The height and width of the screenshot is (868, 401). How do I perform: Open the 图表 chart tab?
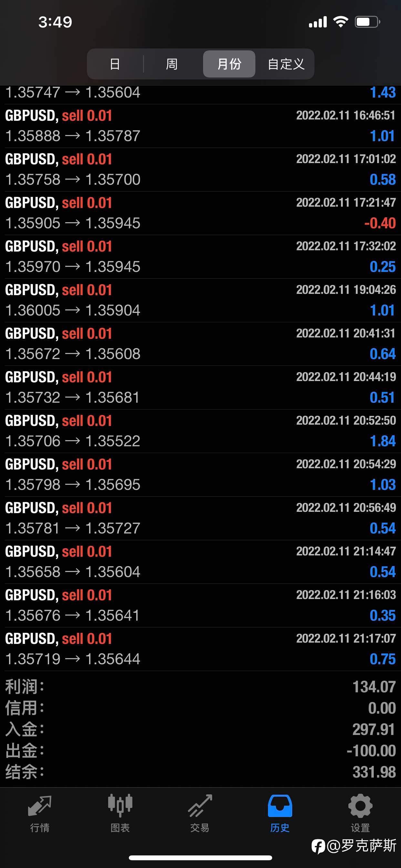tap(120, 813)
